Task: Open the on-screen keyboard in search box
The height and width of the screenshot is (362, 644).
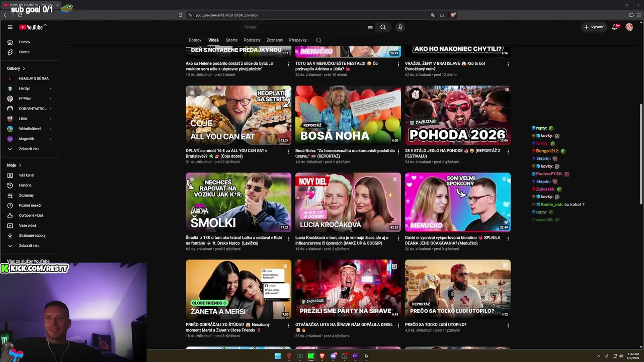Action: tap(370, 27)
